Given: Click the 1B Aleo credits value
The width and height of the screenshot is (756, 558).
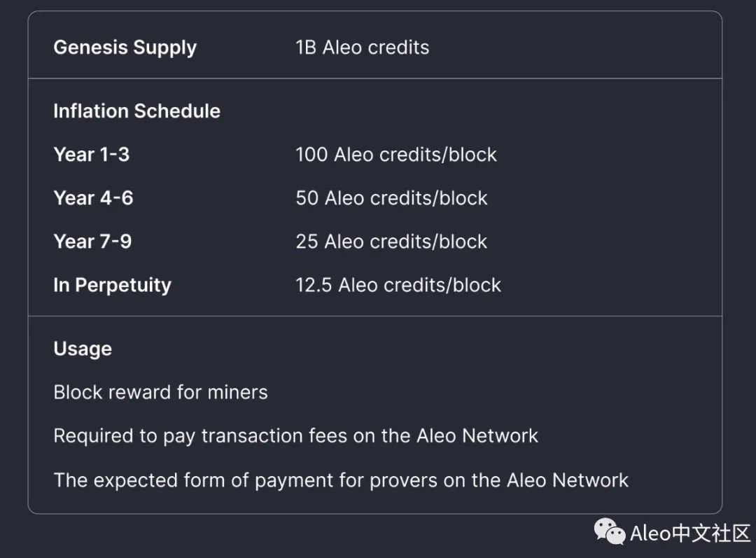Looking at the screenshot, I should click(362, 48).
